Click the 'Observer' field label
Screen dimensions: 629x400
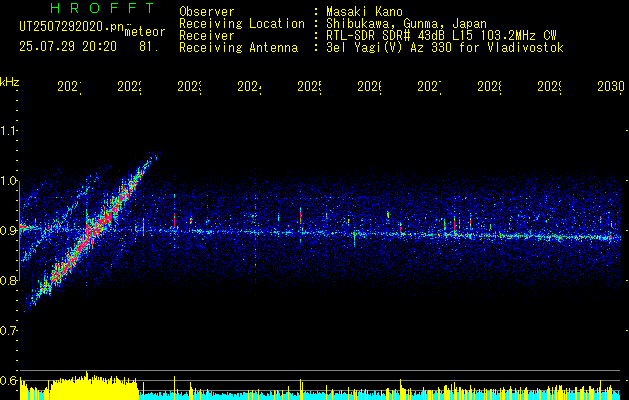pos(207,12)
